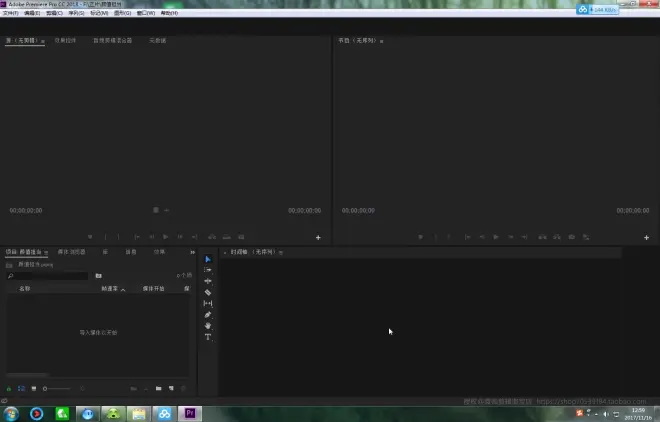Click the find-in-bin icon beside the search field
Screen dimensions: 660x422
98,276
